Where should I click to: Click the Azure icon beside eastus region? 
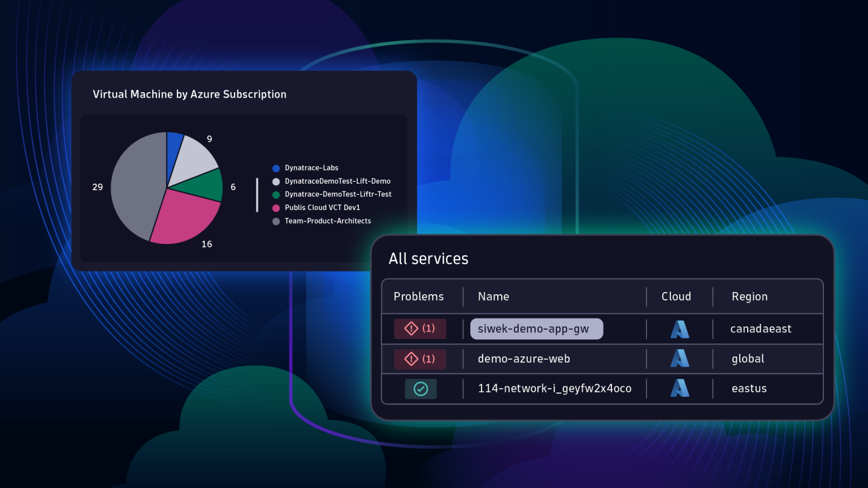680,389
